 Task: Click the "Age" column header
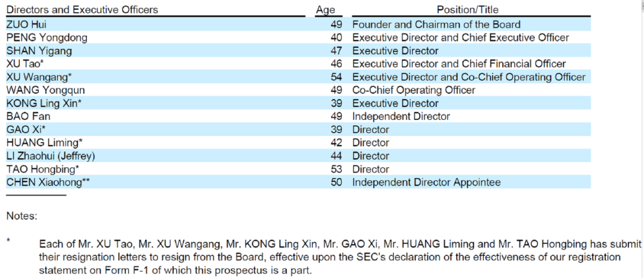325,10
